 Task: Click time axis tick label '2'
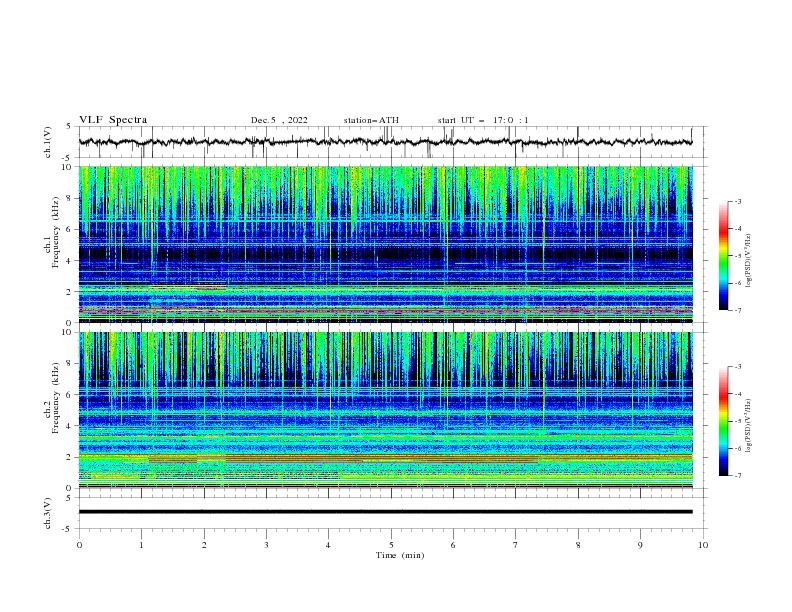tap(204, 545)
